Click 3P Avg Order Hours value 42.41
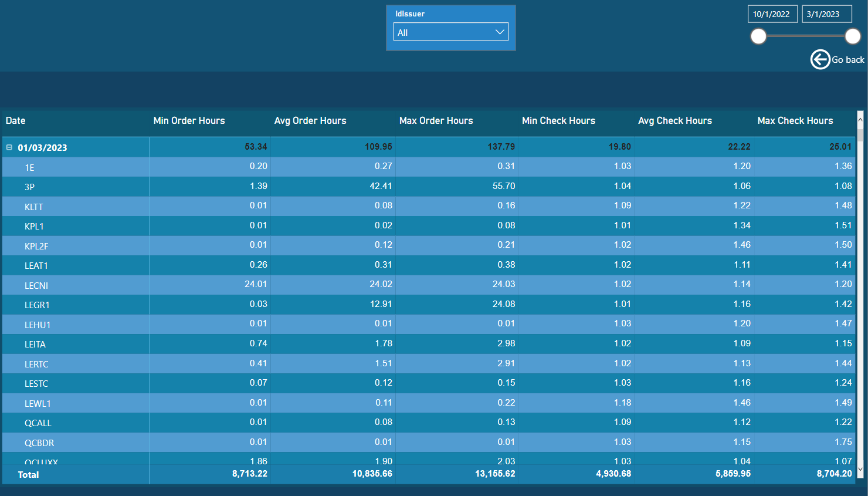Viewport: 868px width, 496px height. click(381, 186)
